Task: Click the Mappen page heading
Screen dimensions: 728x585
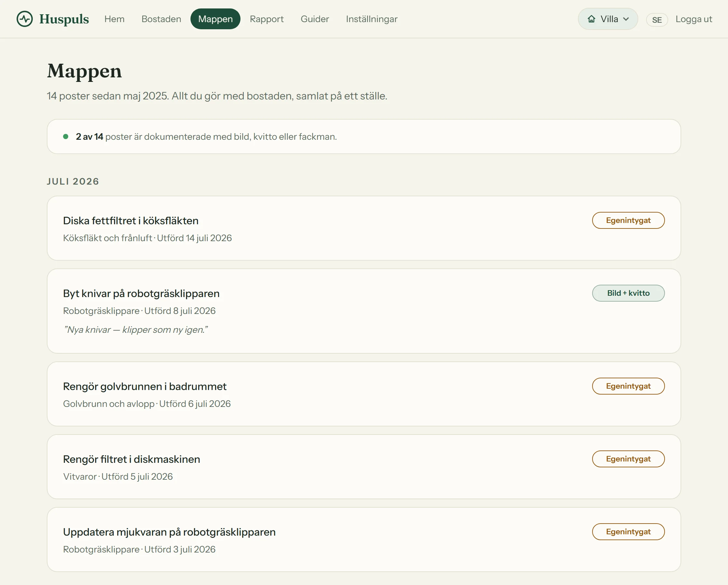Action: (84, 71)
